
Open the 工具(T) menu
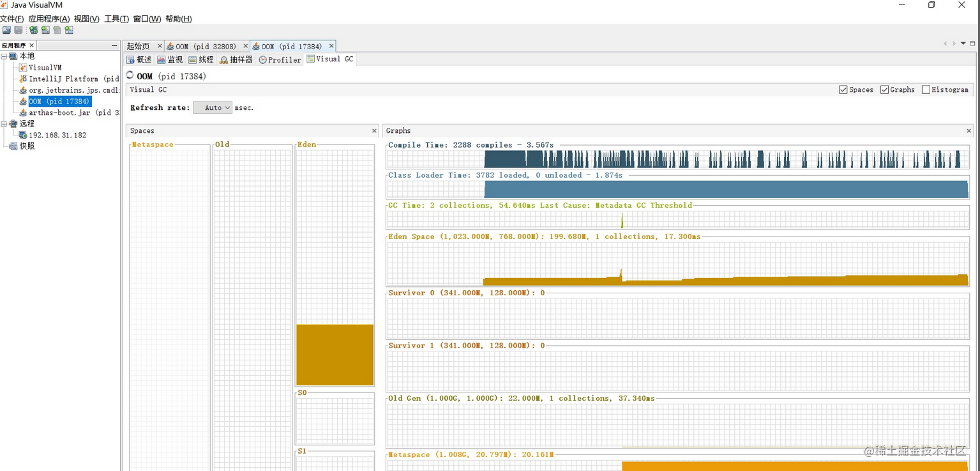click(117, 19)
